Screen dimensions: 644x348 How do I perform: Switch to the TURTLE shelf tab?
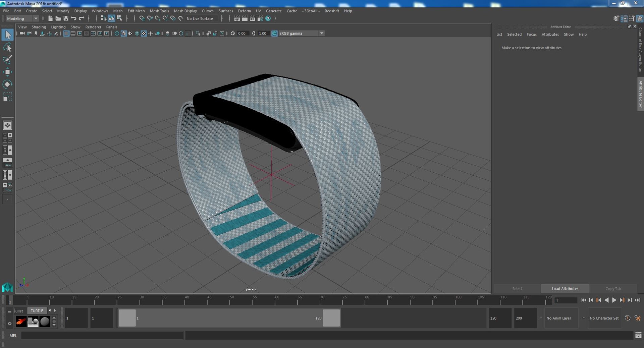(x=37, y=311)
